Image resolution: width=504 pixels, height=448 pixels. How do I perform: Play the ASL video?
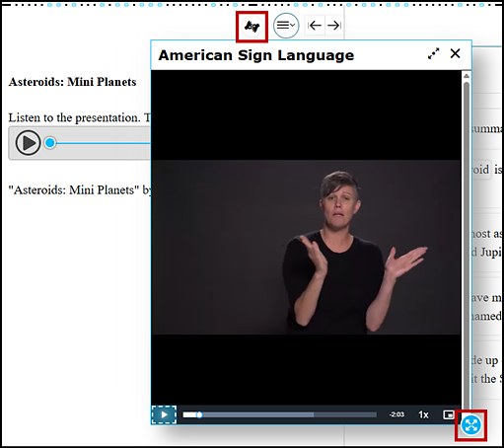pyautogui.click(x=164, y=414)
